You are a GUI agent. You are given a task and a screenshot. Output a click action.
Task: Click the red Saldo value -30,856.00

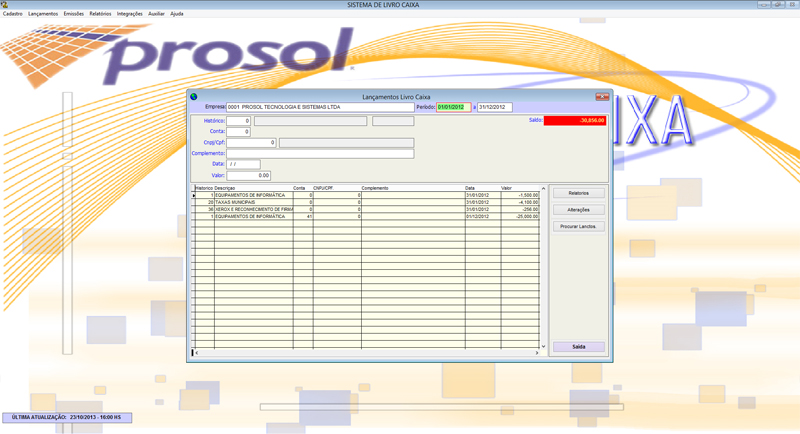pos(575,121)
